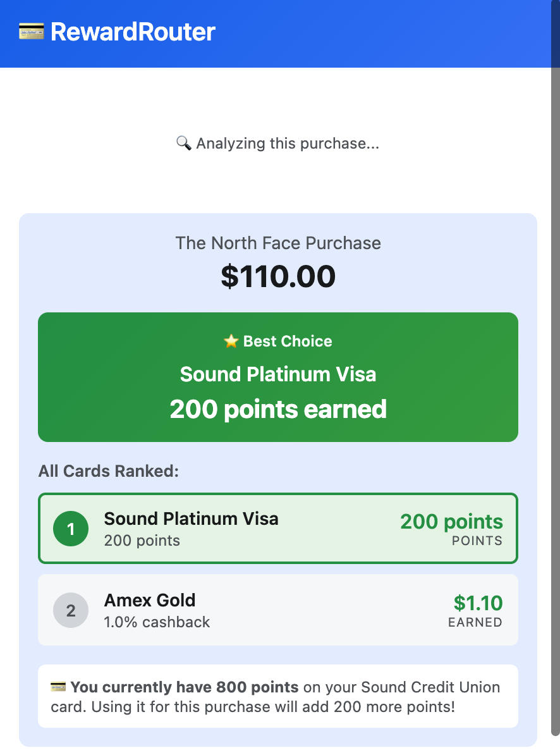Click the star icon beside Best Choice

pyautogui.click(x=231, y=341)
